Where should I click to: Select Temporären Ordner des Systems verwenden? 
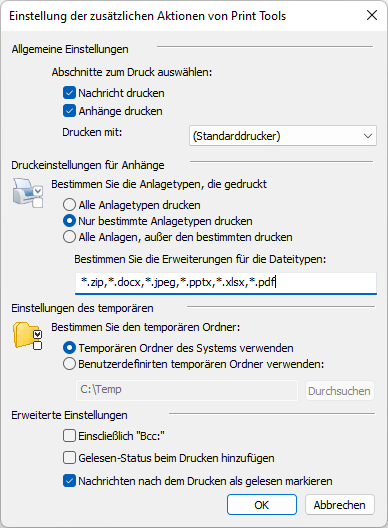coord(69,348)
